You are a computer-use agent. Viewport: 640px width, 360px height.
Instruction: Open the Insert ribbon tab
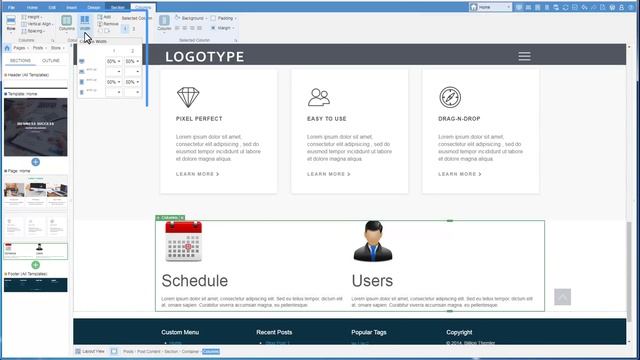[71, 7]
